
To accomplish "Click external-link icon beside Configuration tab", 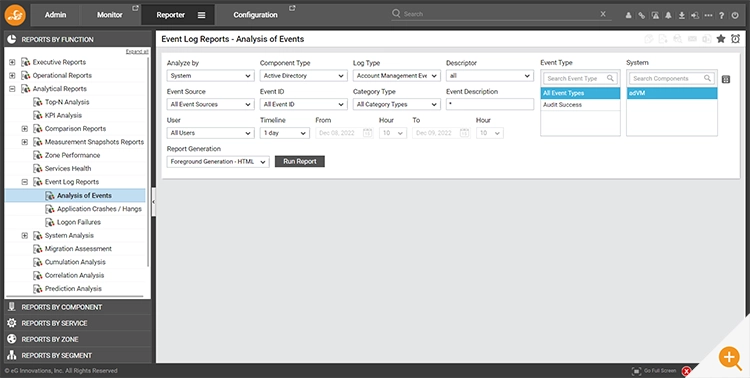I will click(x=292, y=8).
